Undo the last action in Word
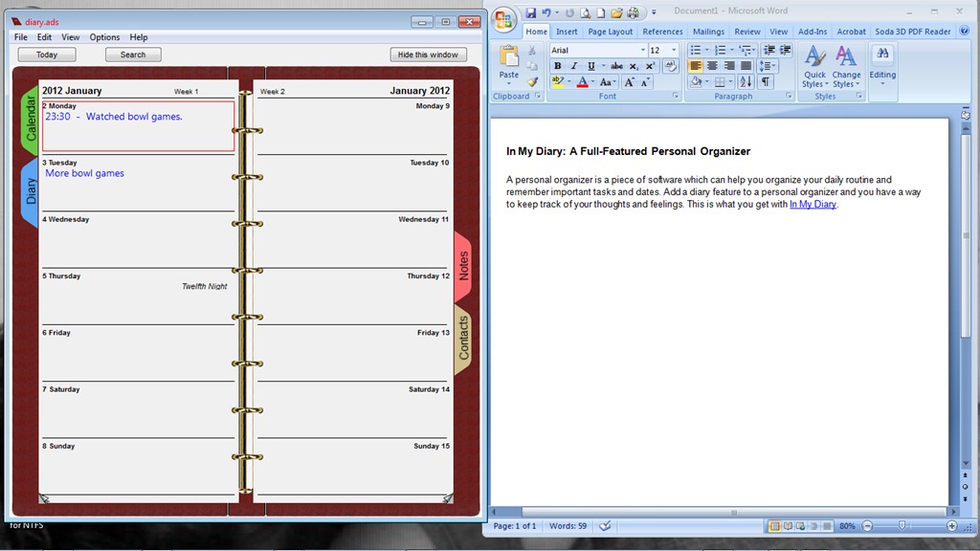980x551 pixels. coord(546,12)
